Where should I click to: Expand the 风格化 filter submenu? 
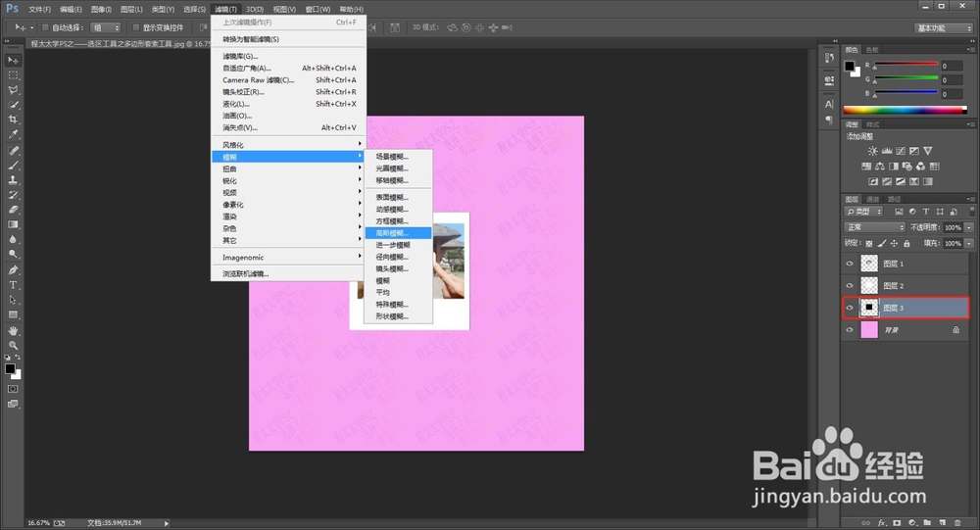[x=288, y=145]
